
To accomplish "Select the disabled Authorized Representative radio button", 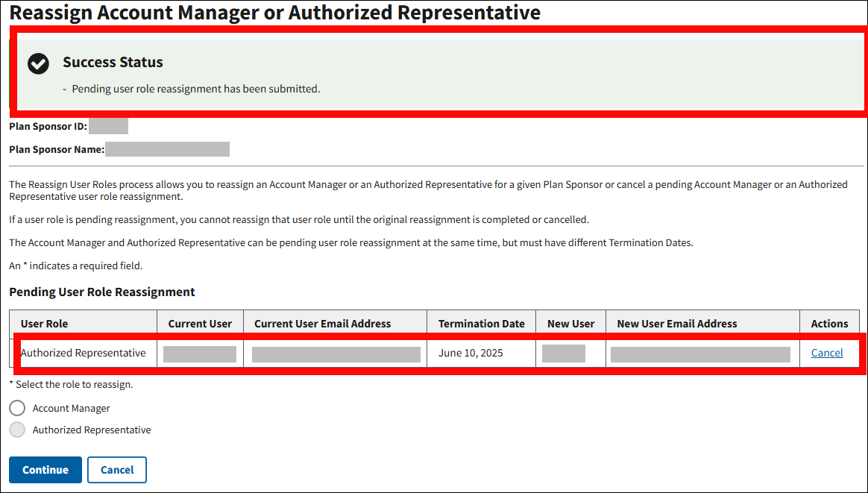I will pyautogui.click(x=17, y=430).
